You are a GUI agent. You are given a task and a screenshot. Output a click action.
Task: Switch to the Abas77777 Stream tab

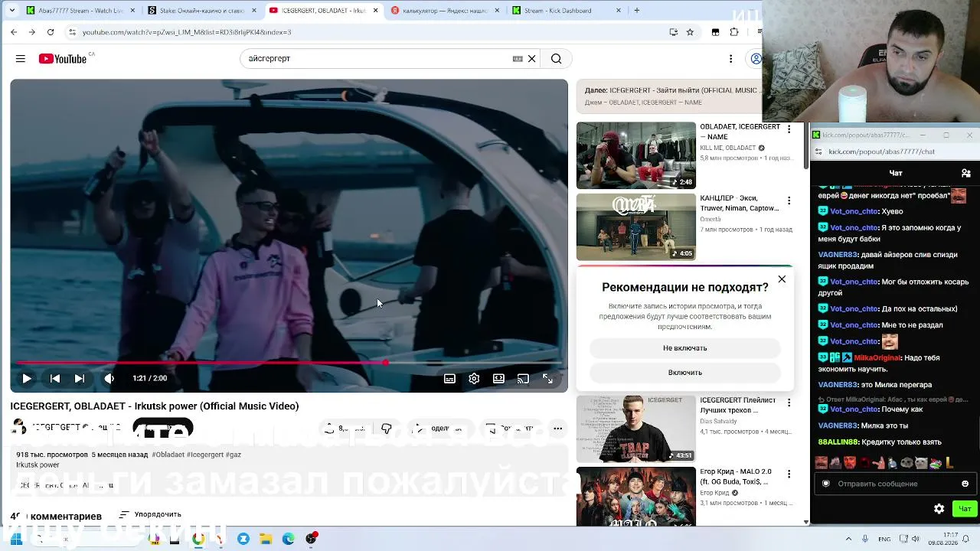tap(80, 11)
